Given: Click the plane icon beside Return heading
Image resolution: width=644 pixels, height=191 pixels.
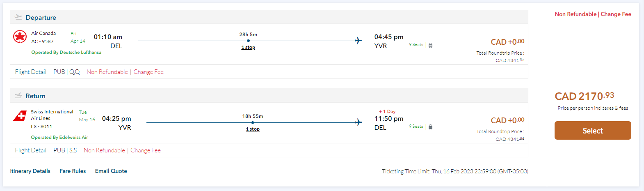Looking at the screenshot, I should point(18,96).
